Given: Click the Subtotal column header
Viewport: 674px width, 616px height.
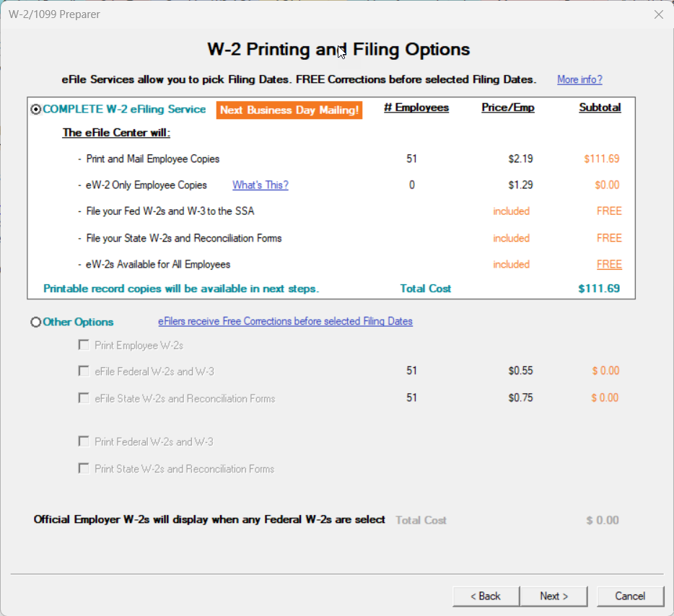Looking at the screenshot, I should 600,108.
